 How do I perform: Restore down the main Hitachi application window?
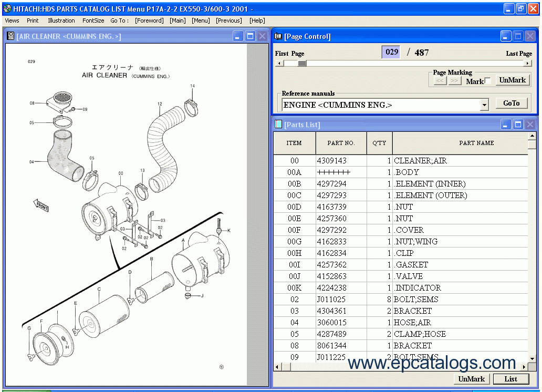coord(521,8)
